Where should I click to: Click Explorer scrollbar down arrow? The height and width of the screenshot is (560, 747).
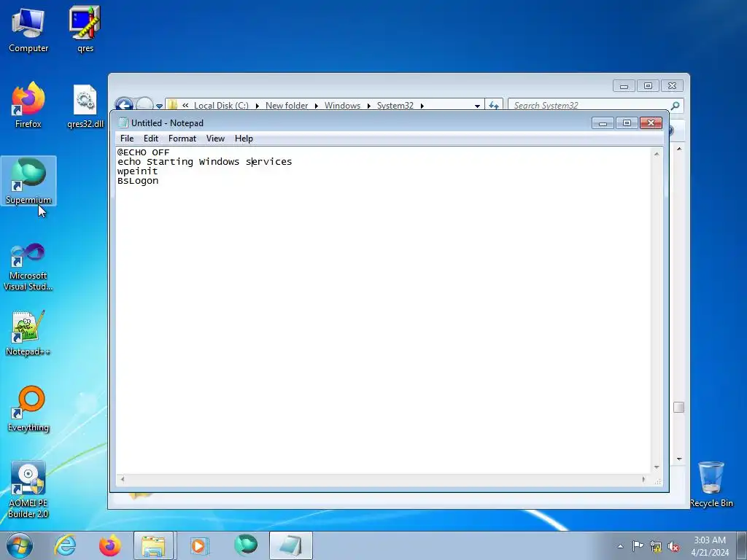pos(679,459)
